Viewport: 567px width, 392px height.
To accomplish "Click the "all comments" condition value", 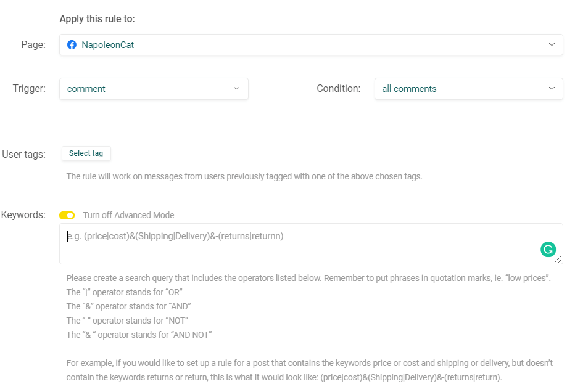I will [409, 89].
